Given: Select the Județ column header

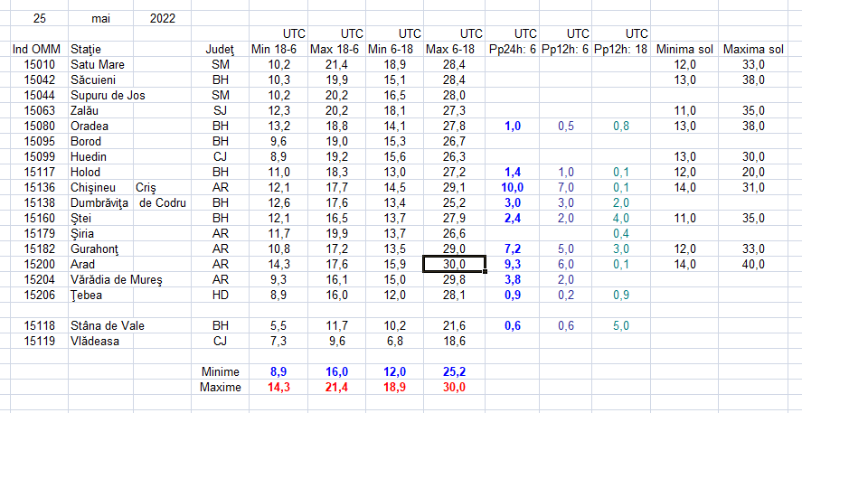Looking at the screenshot, I should point(220,49).
